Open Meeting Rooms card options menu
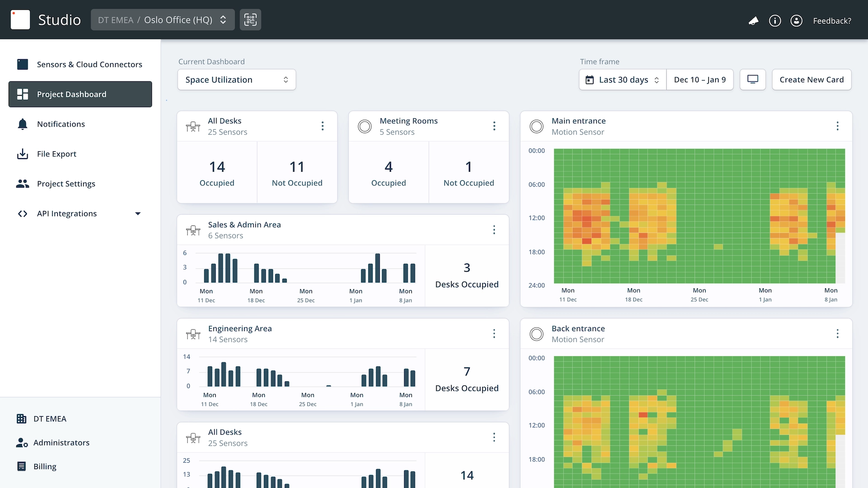 click(x=494, y=126)
